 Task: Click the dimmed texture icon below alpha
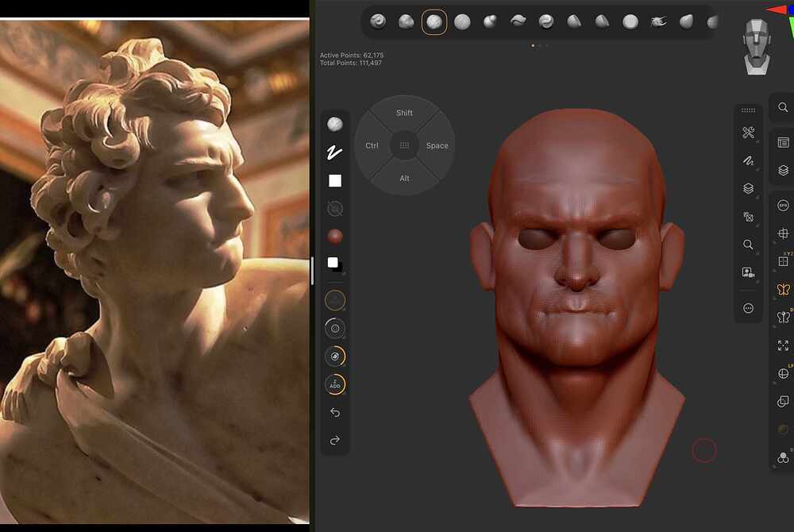coord(335,209)
